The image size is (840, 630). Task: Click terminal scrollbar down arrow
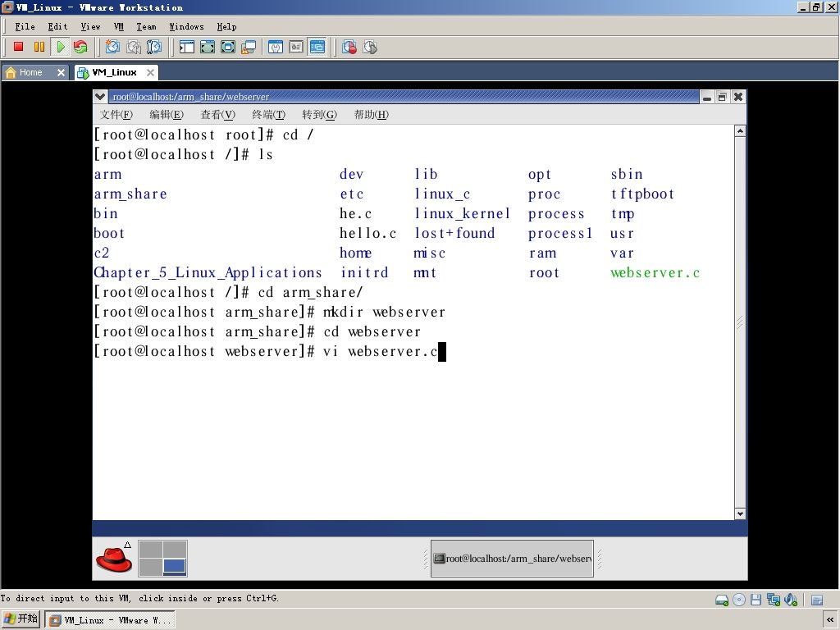tap(740, 514)
